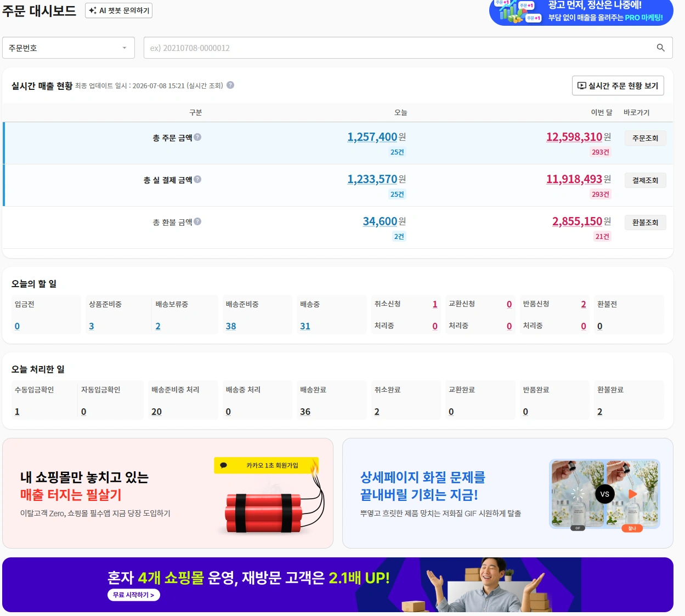The image size is (685, 616).
Task: Focus the order number search field
Action: pyautogui.click(x=407, y=48)
